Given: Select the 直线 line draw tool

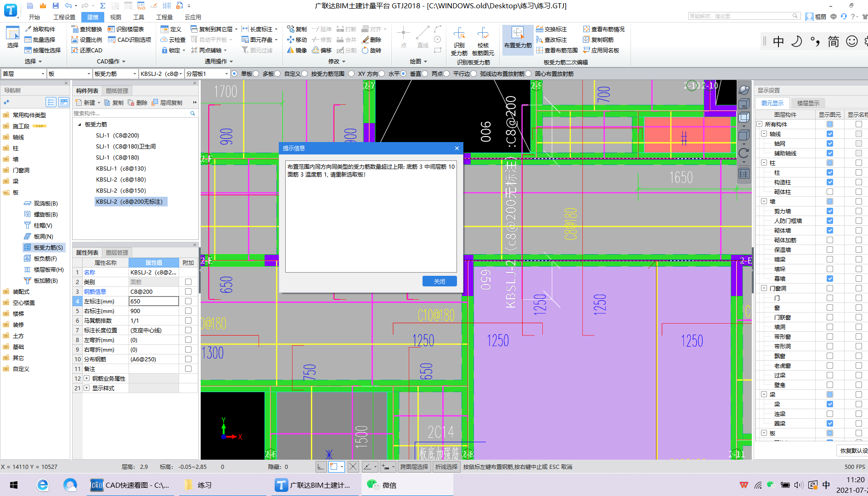Looking at the screenshot, I should click(x=423, y=37).
